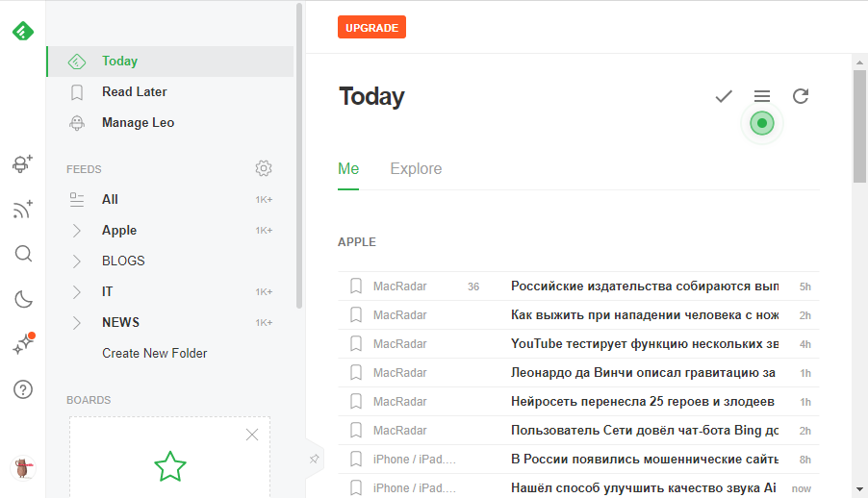Switch to the Me tab
Image resolution: width=868 pixels, height=498 pixels.
point(348,169)
